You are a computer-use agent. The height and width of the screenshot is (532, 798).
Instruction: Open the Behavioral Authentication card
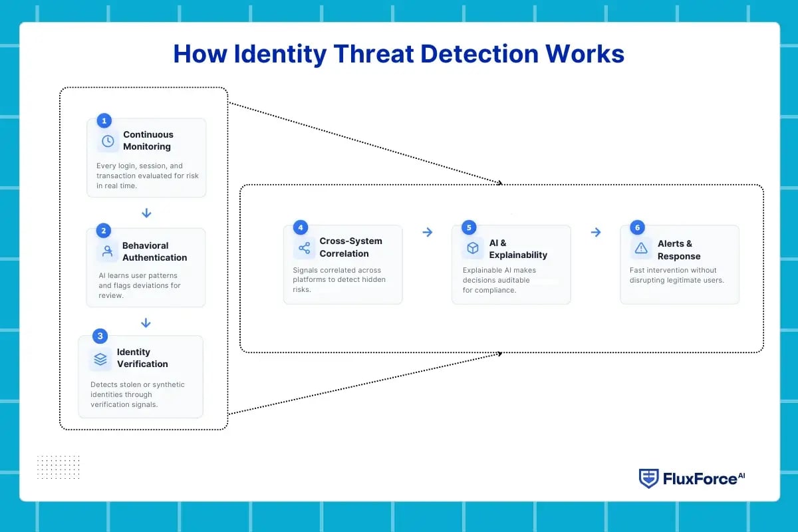[x=146, y=266]
